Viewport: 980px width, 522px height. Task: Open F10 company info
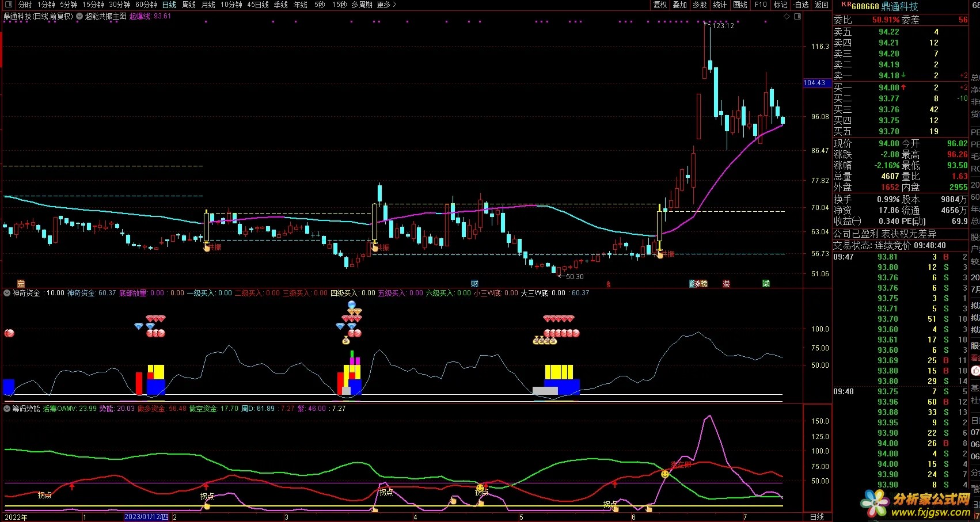[x=761, y=5]
